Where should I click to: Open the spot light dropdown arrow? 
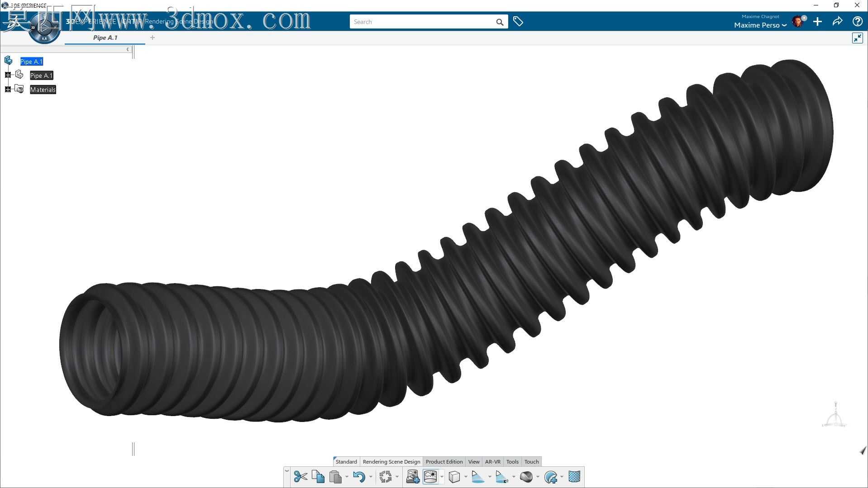click(490, 477)
